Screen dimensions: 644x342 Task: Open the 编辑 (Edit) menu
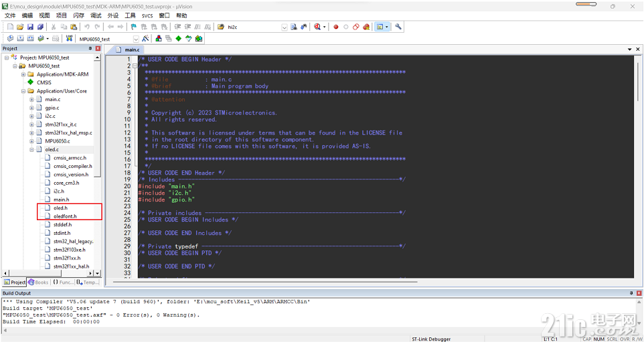[27, 15]
